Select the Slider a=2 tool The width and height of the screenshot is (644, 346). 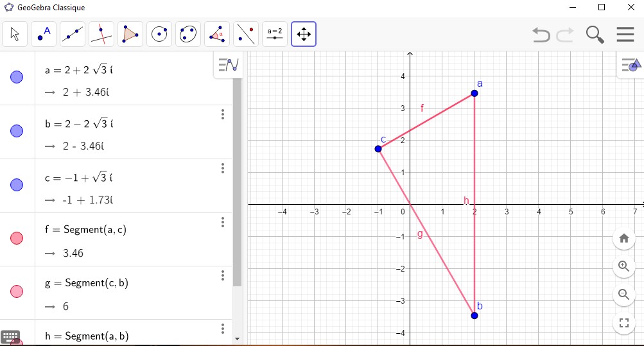[275, 34]
